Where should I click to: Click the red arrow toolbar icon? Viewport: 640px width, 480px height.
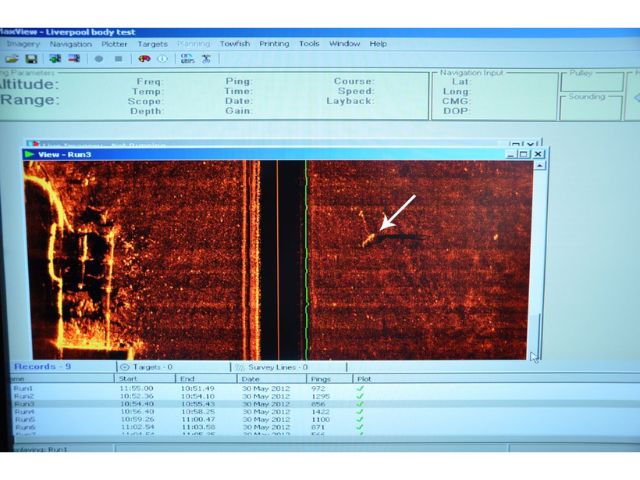click(74, 59)
